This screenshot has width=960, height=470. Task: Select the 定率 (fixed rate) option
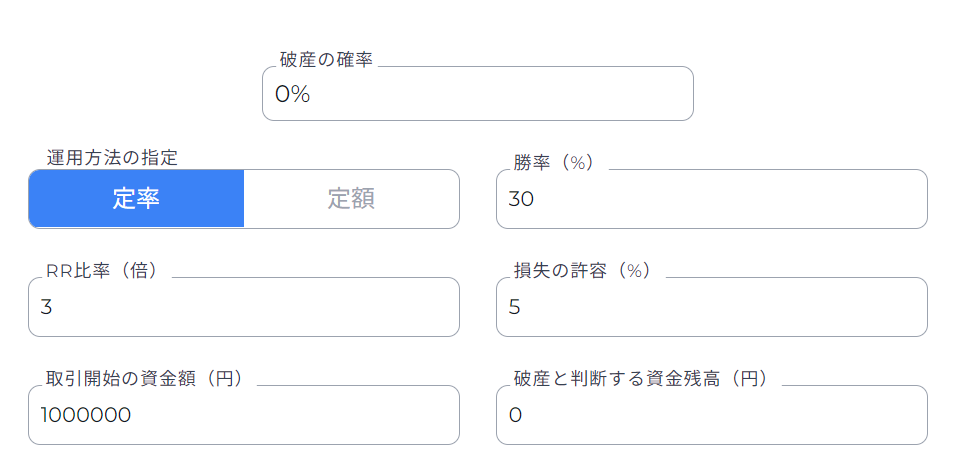pyautogui.click(x=136, y=199)
